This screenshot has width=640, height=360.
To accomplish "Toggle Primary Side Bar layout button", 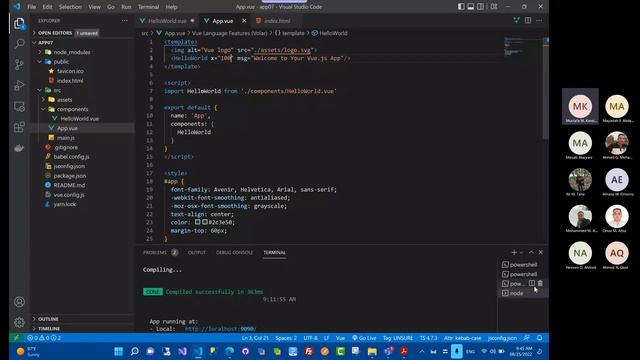I will [461, 7].
